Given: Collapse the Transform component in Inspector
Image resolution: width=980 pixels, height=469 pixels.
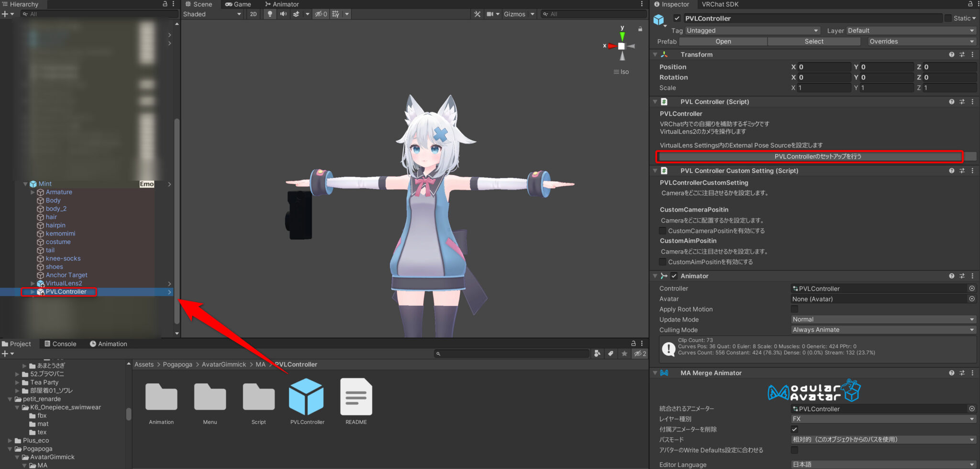Looking at the screenshot, I should (655, 54).
